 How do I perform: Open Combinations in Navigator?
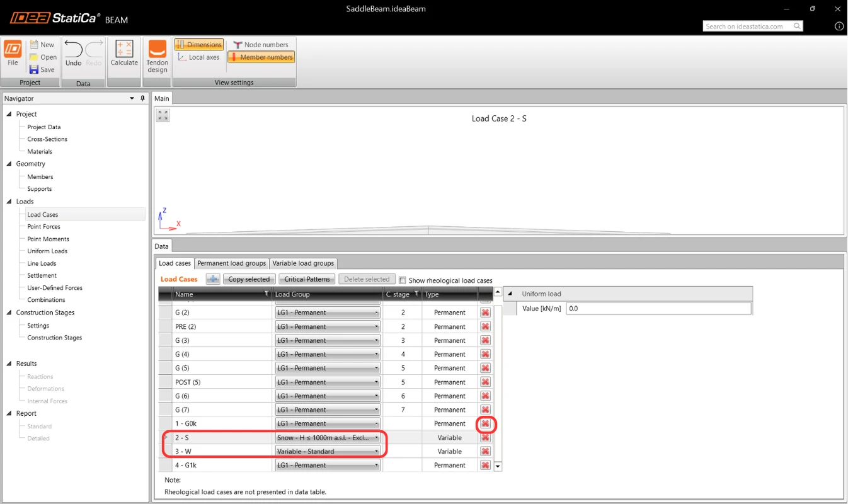click(x=46, y=300)
